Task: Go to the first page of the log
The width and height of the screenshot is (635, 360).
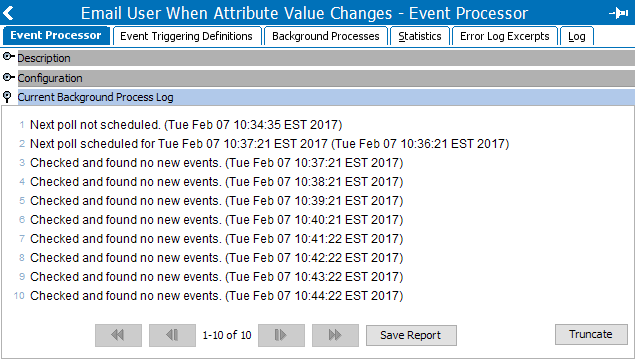Action: point(118,335)
